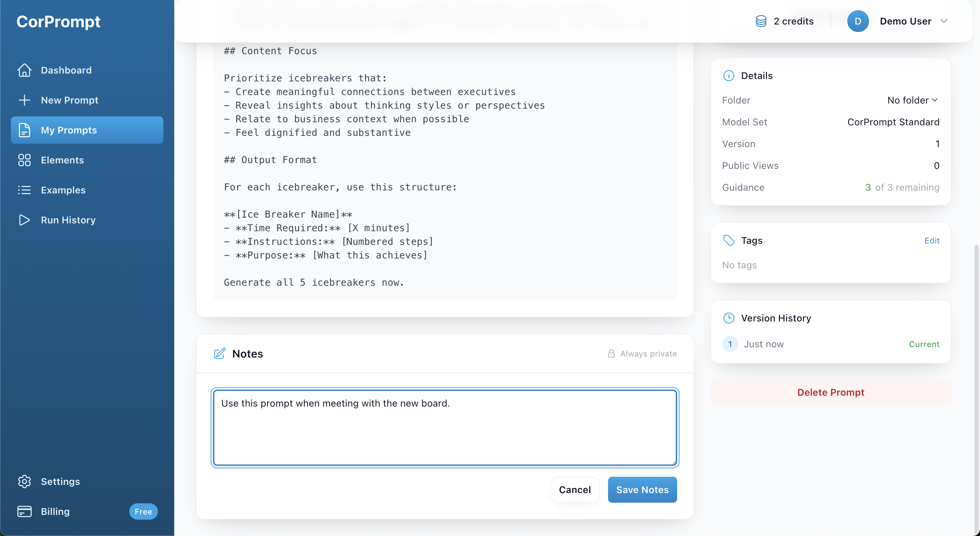Open the No folder dropdown
The height and width of the screenshot is (536, 980).
913,100
